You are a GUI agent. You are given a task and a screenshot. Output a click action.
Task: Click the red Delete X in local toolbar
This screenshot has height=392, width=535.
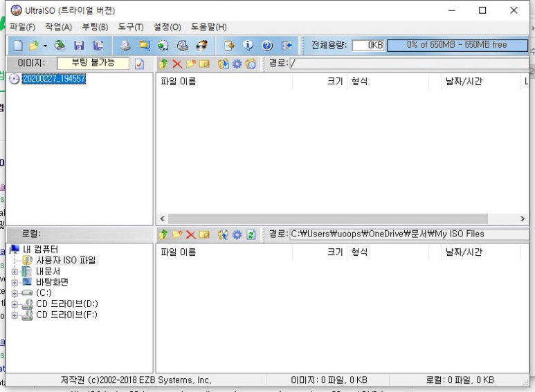[x=191, y=234]
